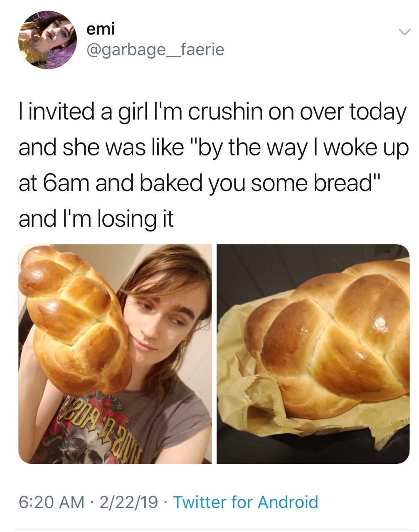Tap the line "at 6am and baked you"
This screenshot has width=419, height=532.
200,183
